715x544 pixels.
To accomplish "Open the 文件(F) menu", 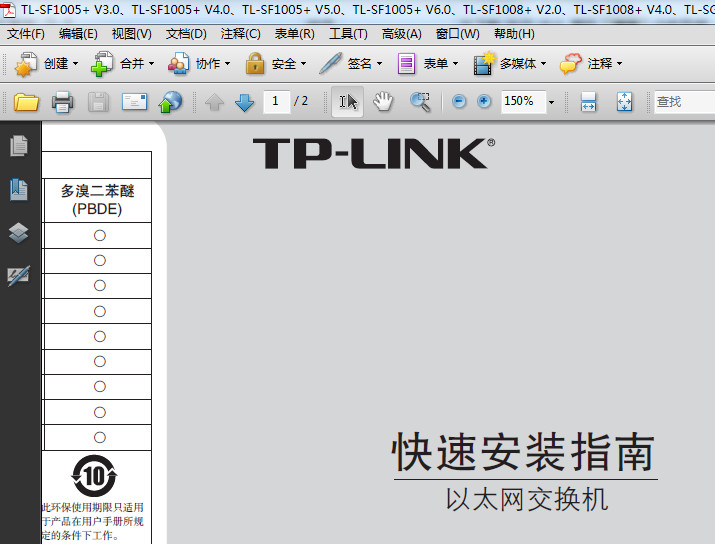I will point(26,34).
